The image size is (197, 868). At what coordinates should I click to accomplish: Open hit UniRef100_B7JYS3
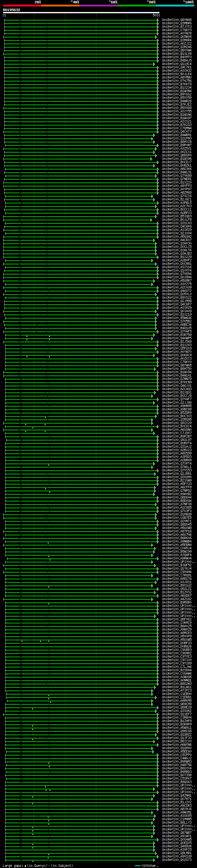[177, 26]
